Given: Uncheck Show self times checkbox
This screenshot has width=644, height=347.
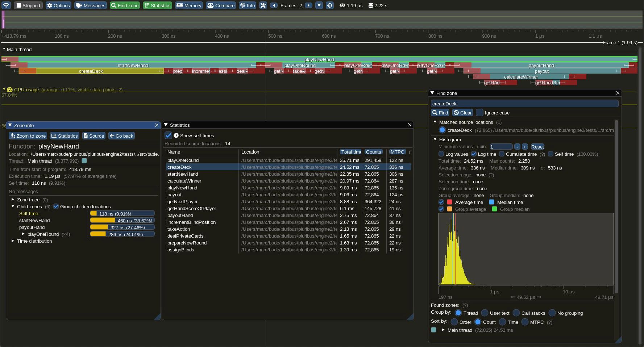Looking at the screenshot, I should [168, 135].
